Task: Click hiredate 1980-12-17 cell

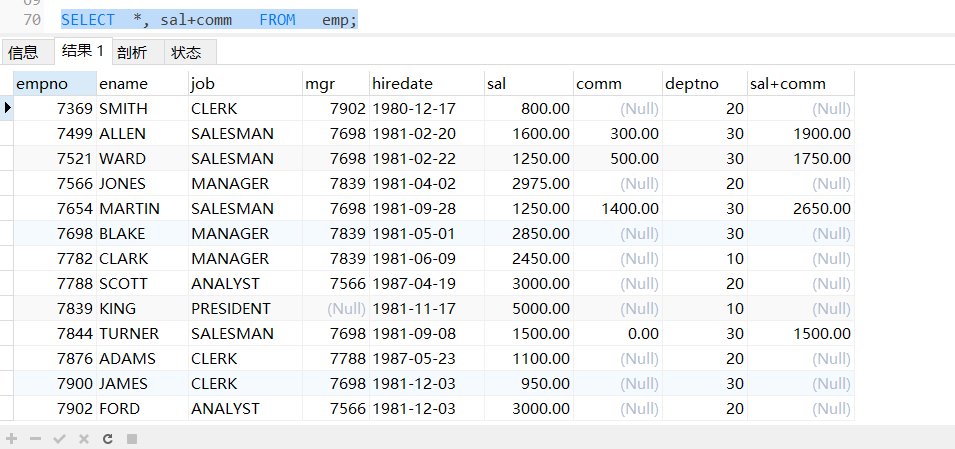Action: pyautogui.click(x=427, y=108)
